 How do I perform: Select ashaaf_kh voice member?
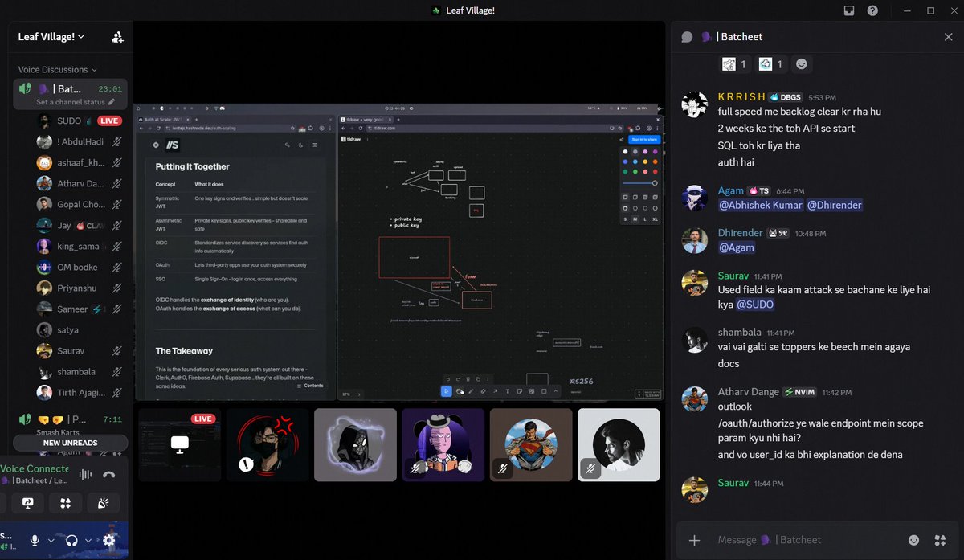coord(79,162)
